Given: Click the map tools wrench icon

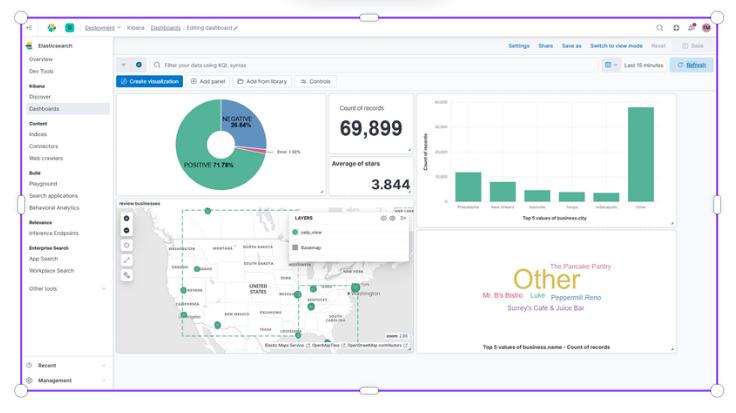Looking at the screenshot, I should point(127,274).
